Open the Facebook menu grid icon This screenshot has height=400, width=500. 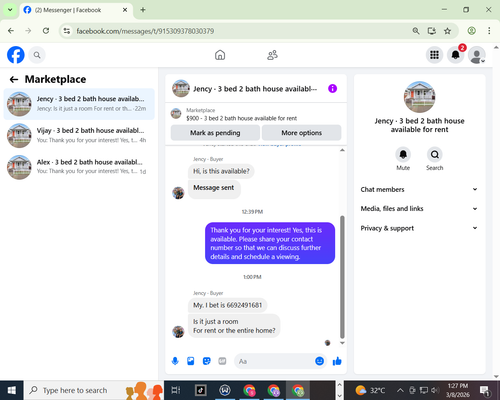(x=434, y=55)
